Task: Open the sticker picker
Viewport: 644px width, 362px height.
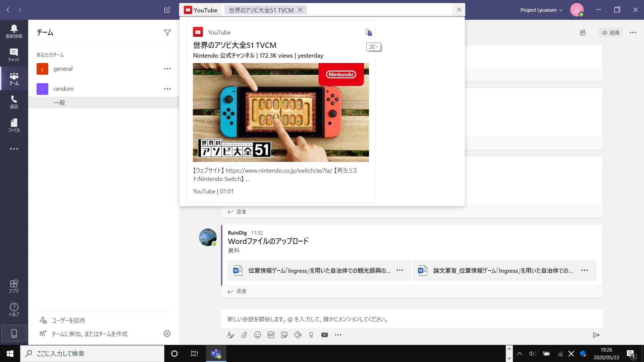Action: point(284,335)
